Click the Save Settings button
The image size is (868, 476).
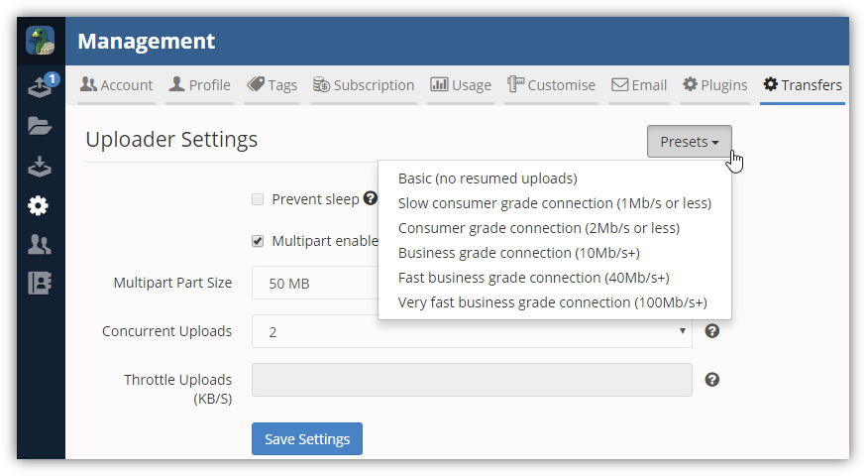[x=307, y=439]
